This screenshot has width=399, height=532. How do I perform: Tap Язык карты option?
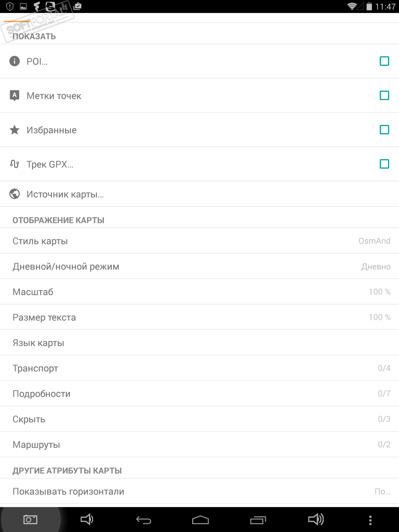pyautogui.click(x=199, y=343)
